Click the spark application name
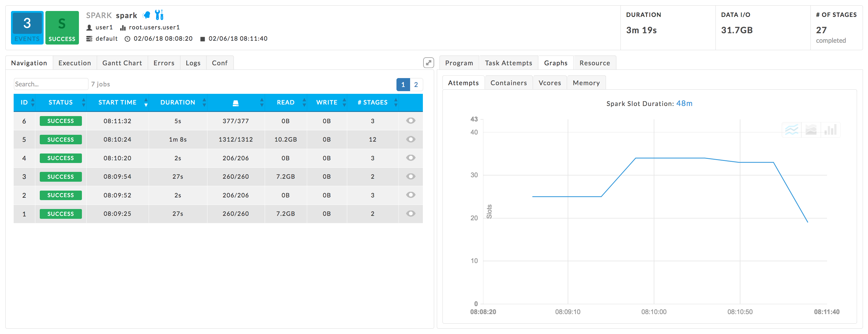The height and width of the screenshot is (334, 868). coord(126,15)
